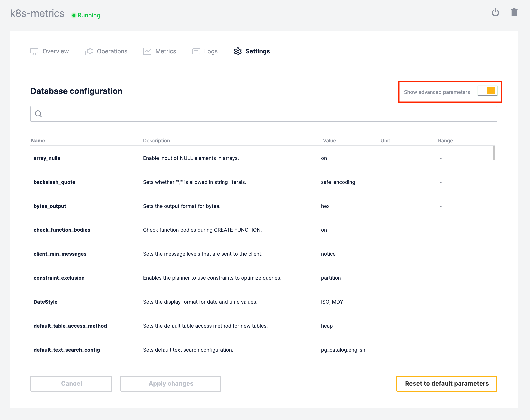Click 'Sets the output format for bytea' description
Screen dimensions: 530x420
point(182,206)
